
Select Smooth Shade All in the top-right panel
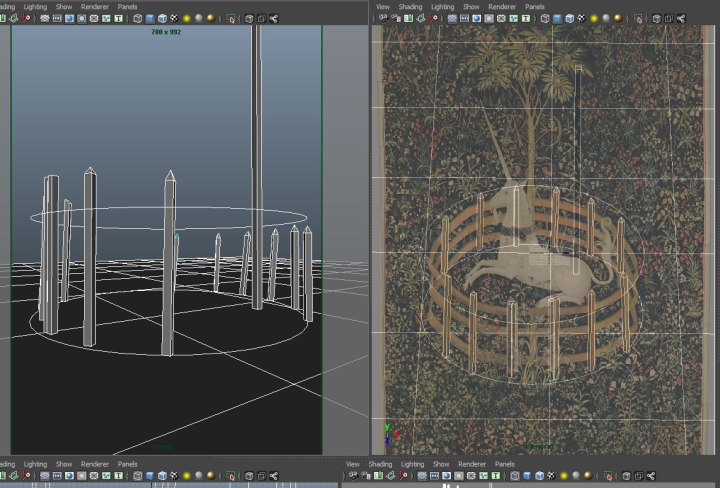click(557, 18)
